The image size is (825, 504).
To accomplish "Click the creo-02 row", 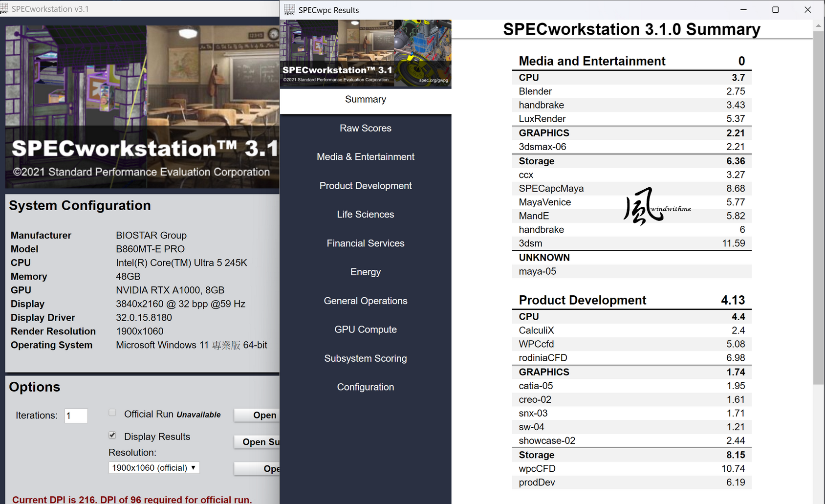I will point(632,399).
